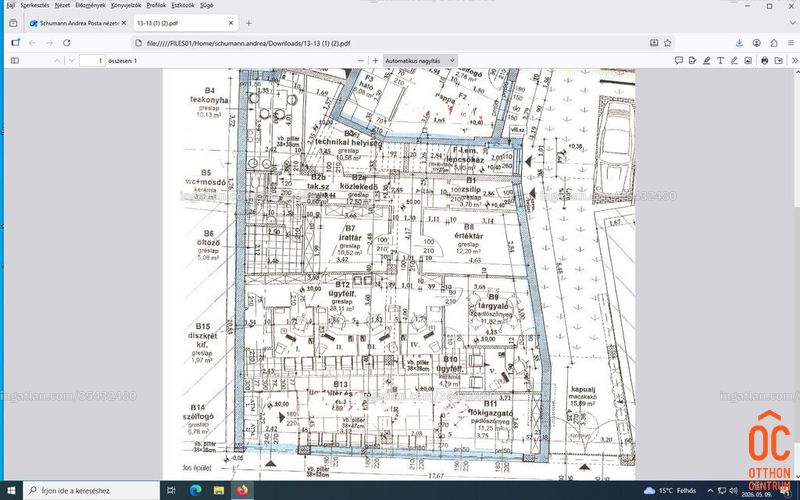800x500 pixels.
Task: Click the taskbar search box
Action: click(x=92, y=491)
